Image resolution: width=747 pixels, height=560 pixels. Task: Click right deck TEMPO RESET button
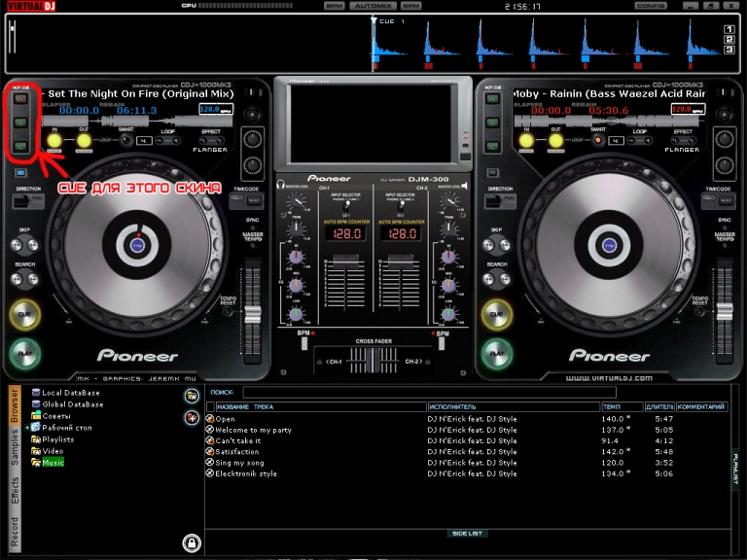[700, 311]
